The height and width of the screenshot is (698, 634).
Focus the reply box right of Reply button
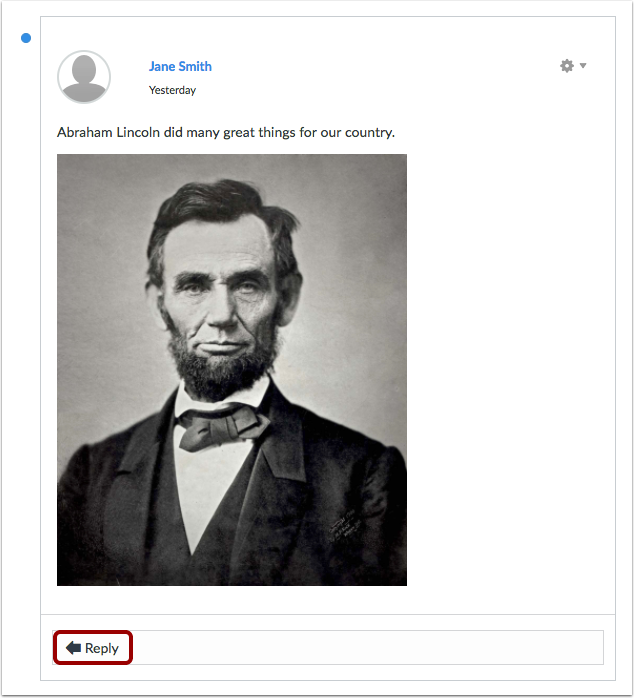pyautogui.click(x=368, y=648)
